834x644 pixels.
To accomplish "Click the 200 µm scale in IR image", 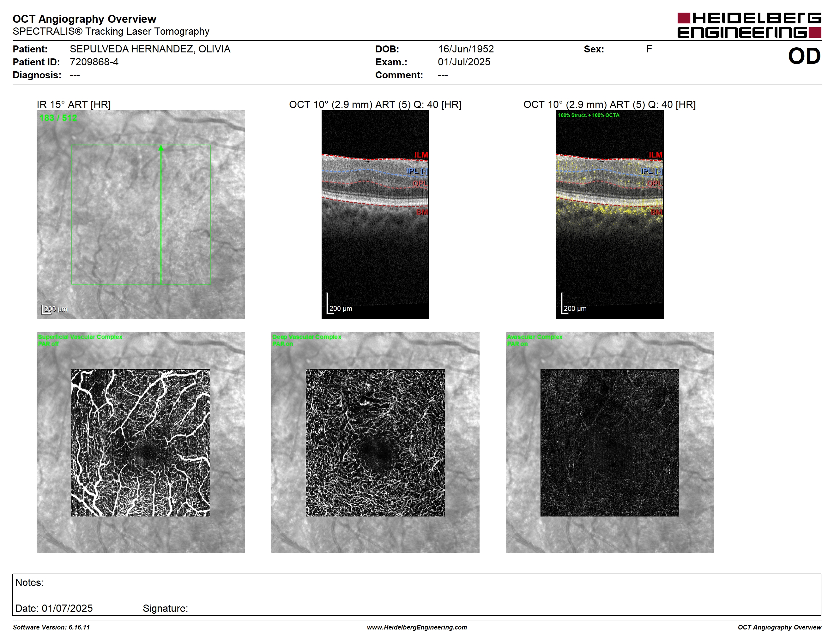I will pyautogui.click(x=54, y=309).
